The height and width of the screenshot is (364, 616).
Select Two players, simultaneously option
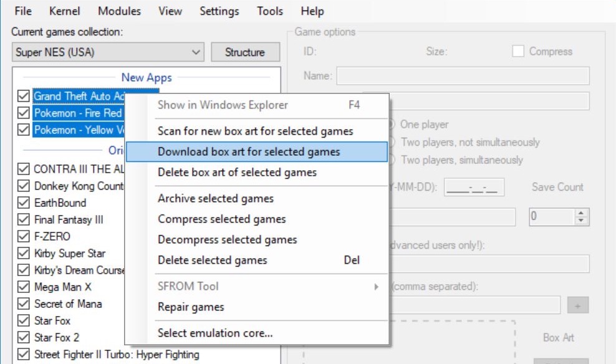461,160
